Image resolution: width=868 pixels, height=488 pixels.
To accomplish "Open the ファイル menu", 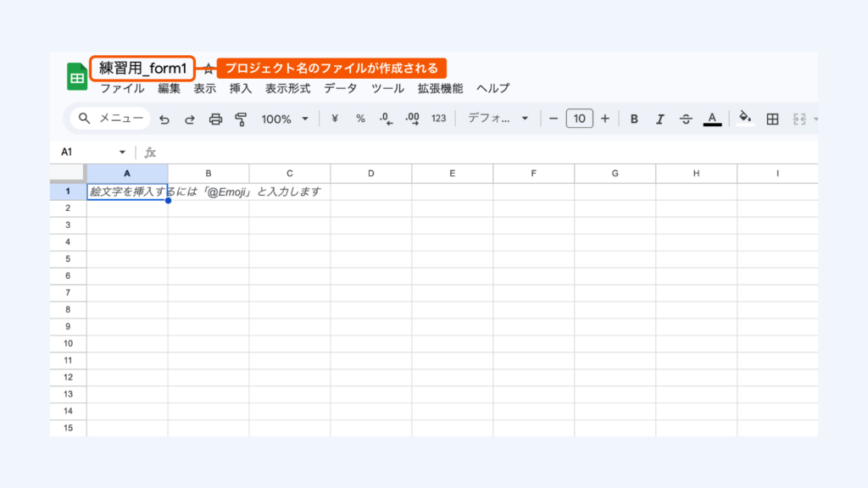I will (x=122, y=88).
